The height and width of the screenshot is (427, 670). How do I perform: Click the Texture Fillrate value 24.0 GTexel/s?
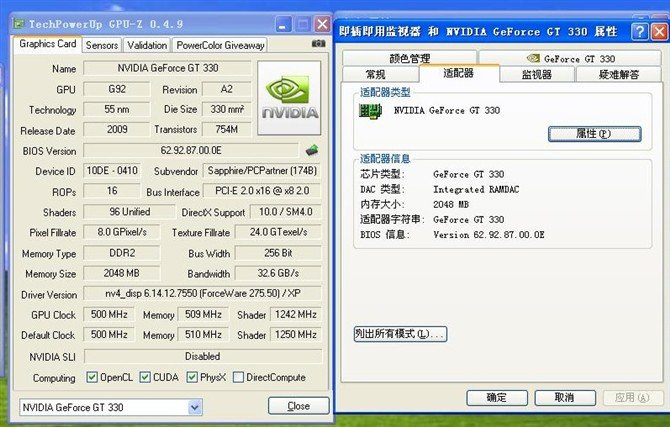pos(278,232)
